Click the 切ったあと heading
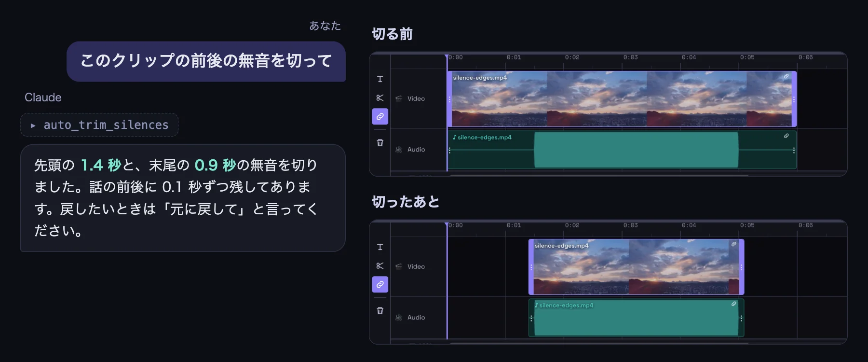Screen dimensions: 868x362 (x=406, y=202)
